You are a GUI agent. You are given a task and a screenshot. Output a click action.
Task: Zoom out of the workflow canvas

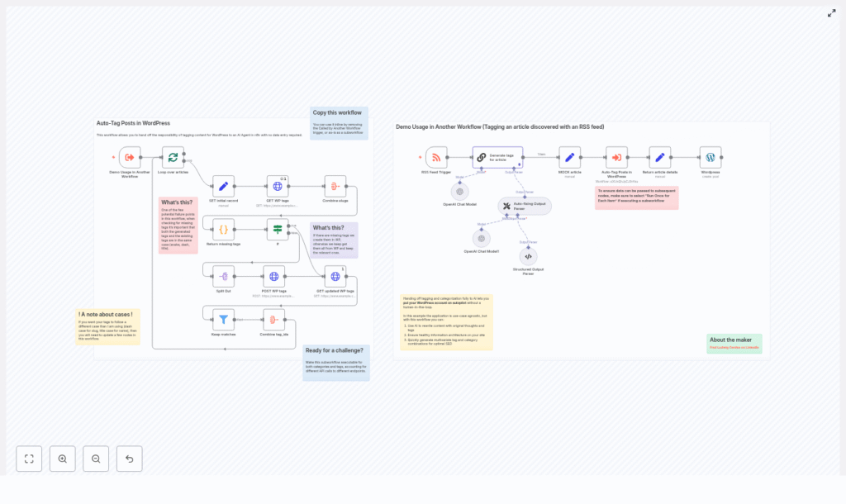coord(96,459)
